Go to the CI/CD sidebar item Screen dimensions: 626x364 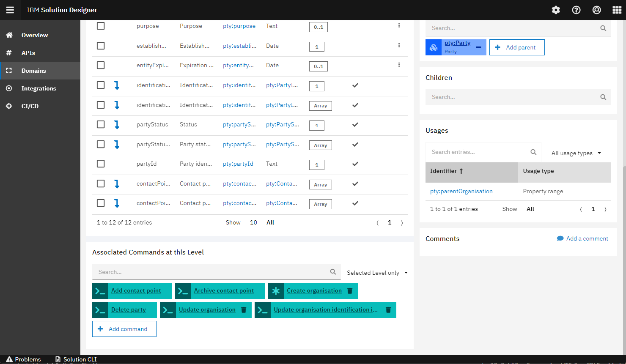30,106
